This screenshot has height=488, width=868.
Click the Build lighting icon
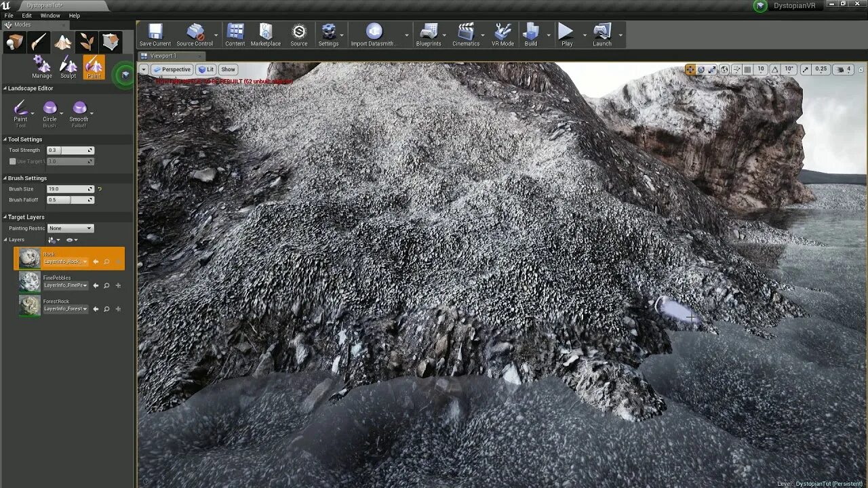tap(531, 35)
